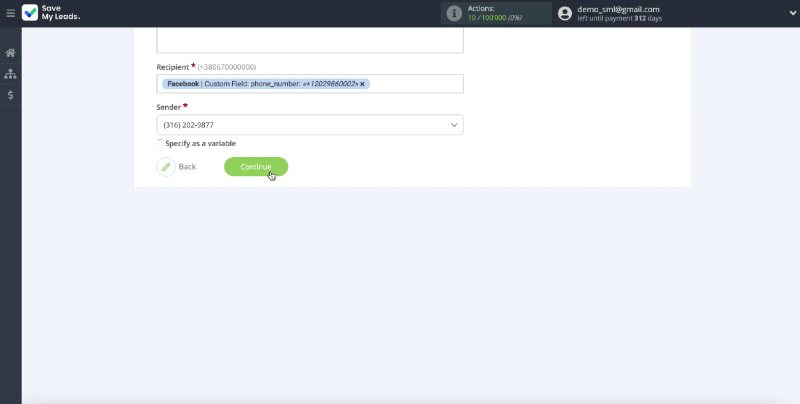Viewport: 800px width, 404px height.
Task: Remove the Facebook phone_number tag
Action: [362, 84]
